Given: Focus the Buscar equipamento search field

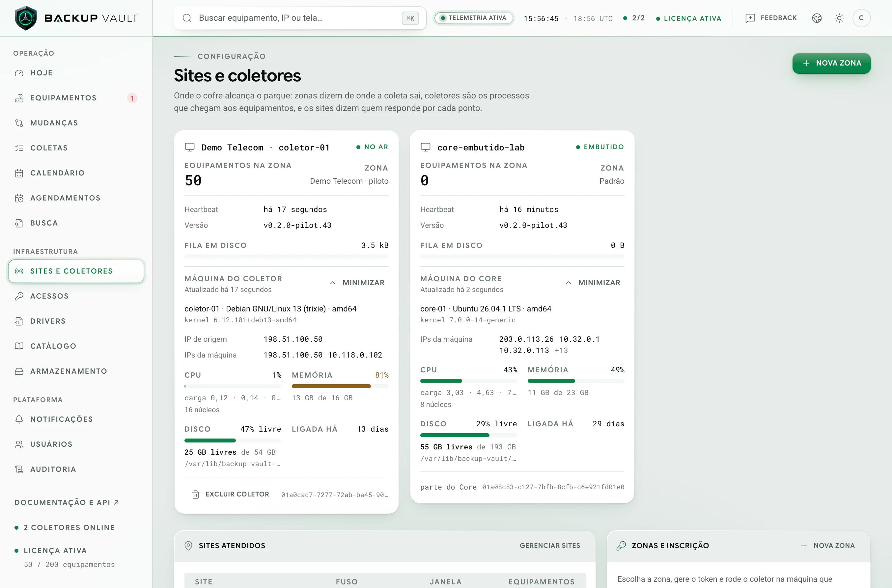Looking at the screenshot, I should coord(300,18).
